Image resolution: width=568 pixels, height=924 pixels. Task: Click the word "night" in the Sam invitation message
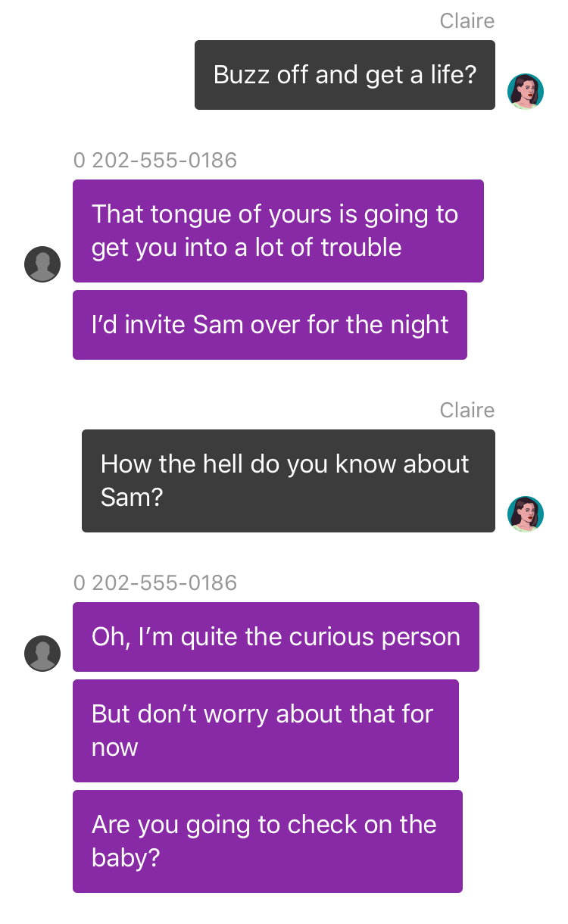[418, 325]
